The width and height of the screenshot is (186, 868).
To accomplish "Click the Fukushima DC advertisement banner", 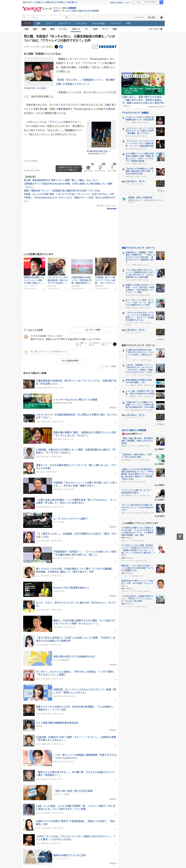I will pyautogui.click(x=143, y=84).
